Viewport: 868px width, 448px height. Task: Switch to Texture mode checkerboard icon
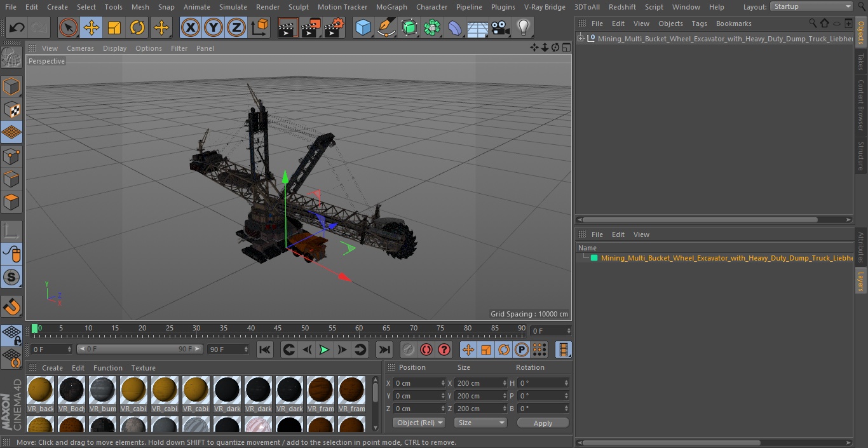tap(11, 109)
